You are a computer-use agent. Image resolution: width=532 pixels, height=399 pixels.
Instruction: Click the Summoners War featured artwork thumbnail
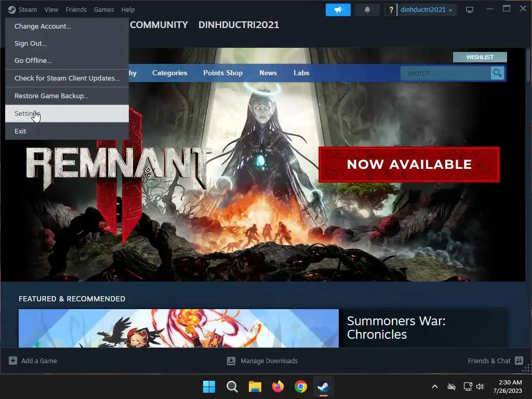(179, 328)
